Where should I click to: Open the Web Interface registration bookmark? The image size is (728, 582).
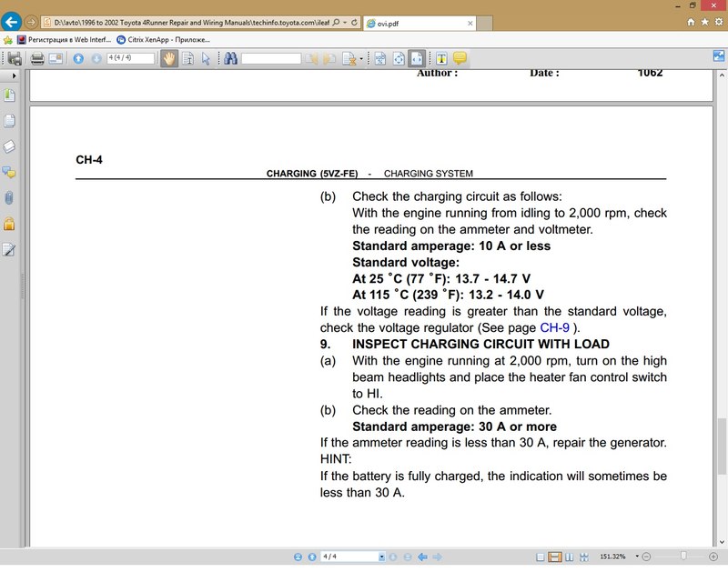tap(64, 40)
